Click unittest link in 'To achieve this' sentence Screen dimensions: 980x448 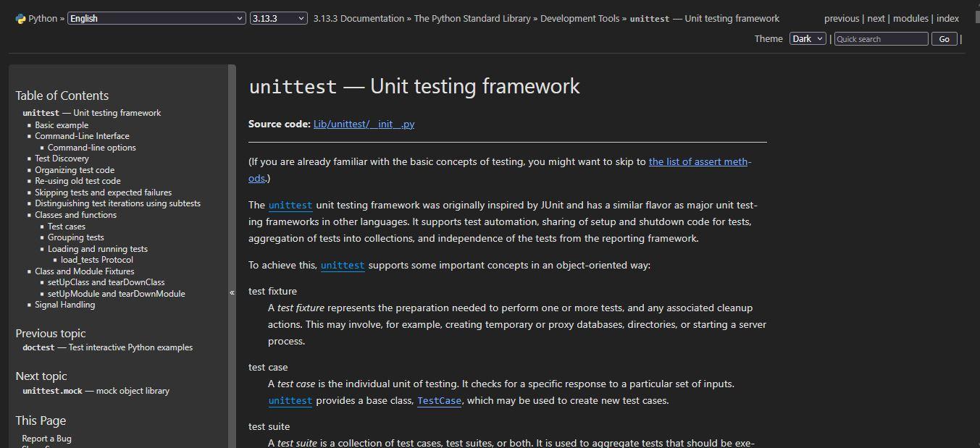[x=343, y=266]
